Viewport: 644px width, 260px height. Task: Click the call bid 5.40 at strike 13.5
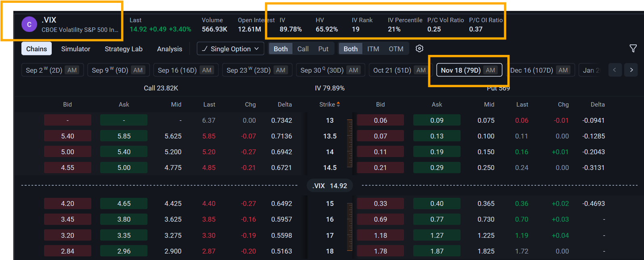pos(67,136)
